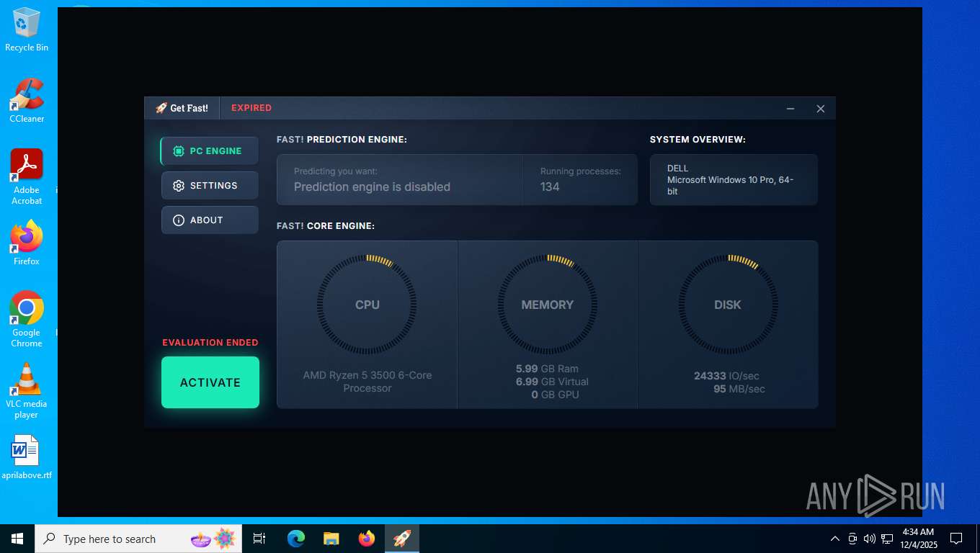This screenshot has height=553, width=980.
Task: Click the Running processes count 134
Action: (x=550, y=187)
